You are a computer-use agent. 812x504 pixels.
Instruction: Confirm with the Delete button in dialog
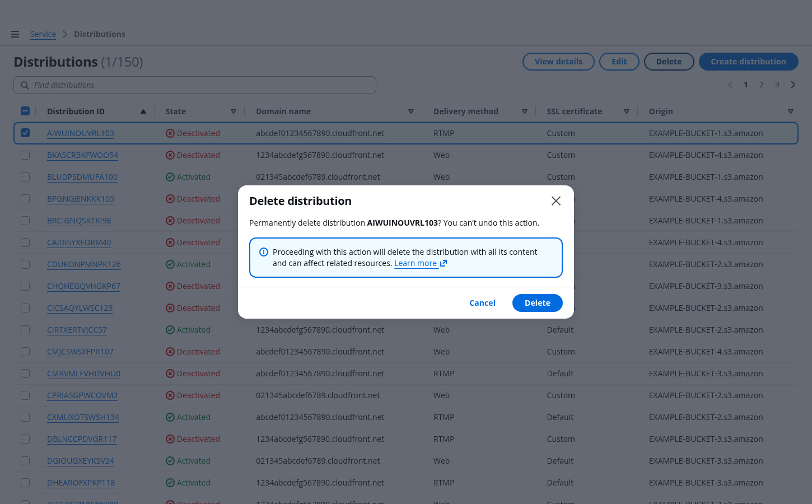point(538,303)
